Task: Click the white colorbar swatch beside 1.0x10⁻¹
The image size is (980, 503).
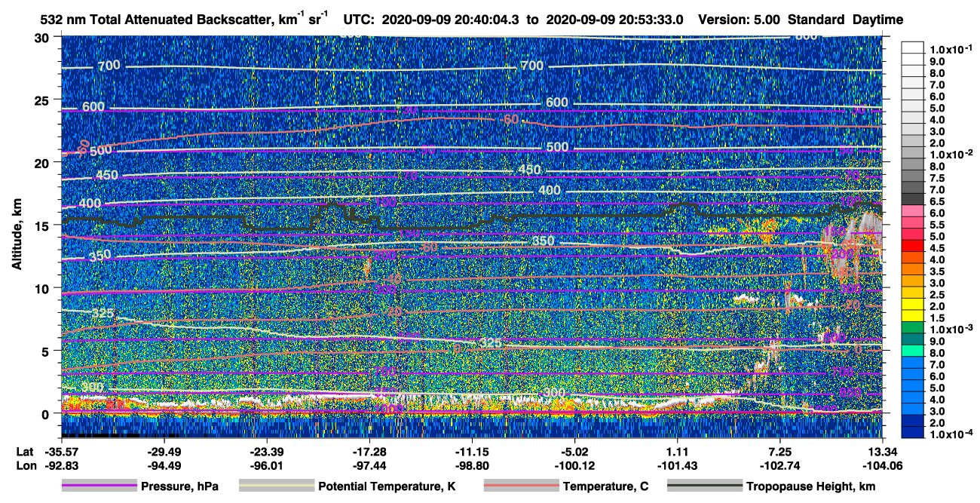Action: [x=913, y=47]
